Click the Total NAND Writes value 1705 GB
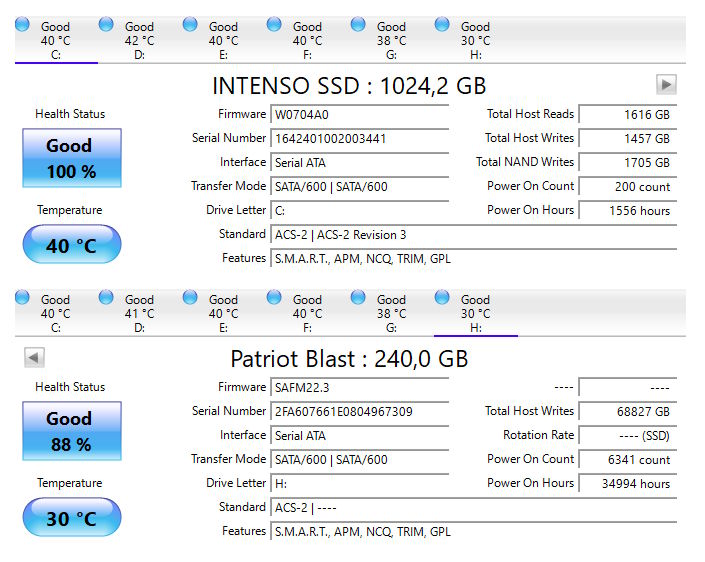The image size is (705, 562). (x=627, y=163)
